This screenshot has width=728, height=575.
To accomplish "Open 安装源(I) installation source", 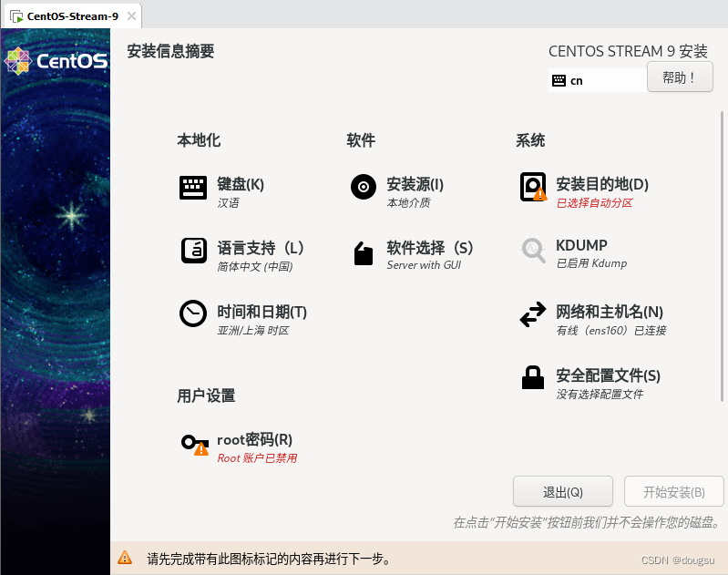I will pos(415,184).
